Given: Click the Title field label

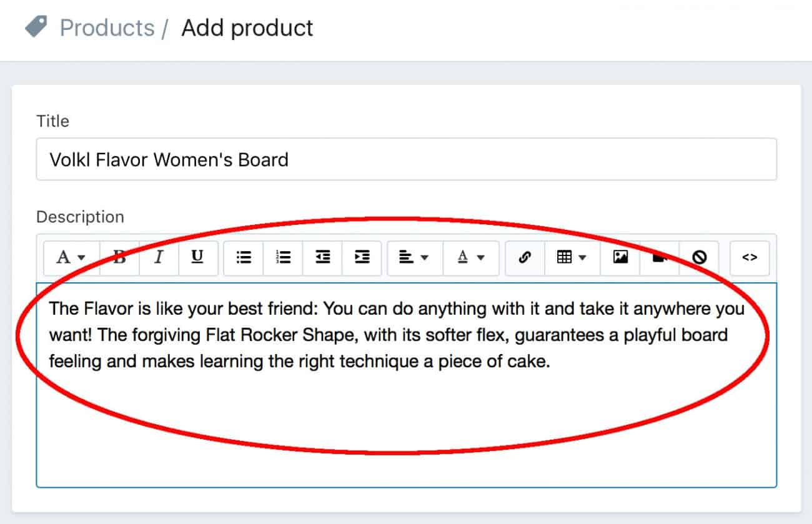Looking at the screenshot, I should click(x=52, y=121).
